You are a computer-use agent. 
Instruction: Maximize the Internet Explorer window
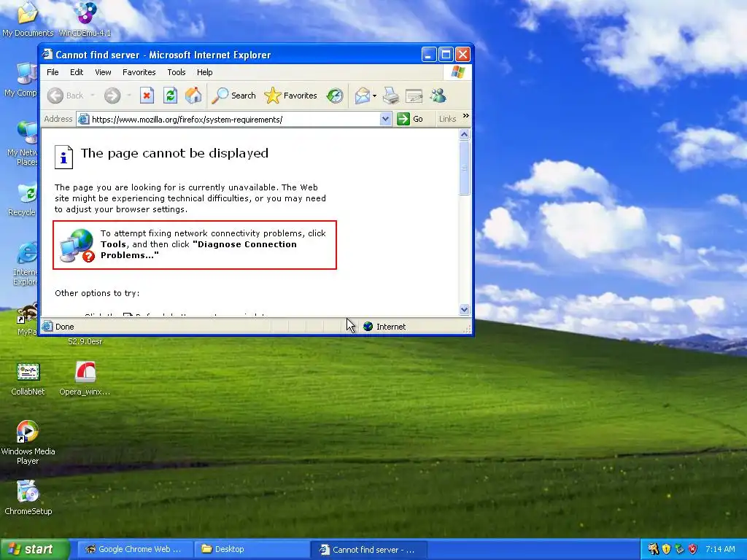[446, 55]
